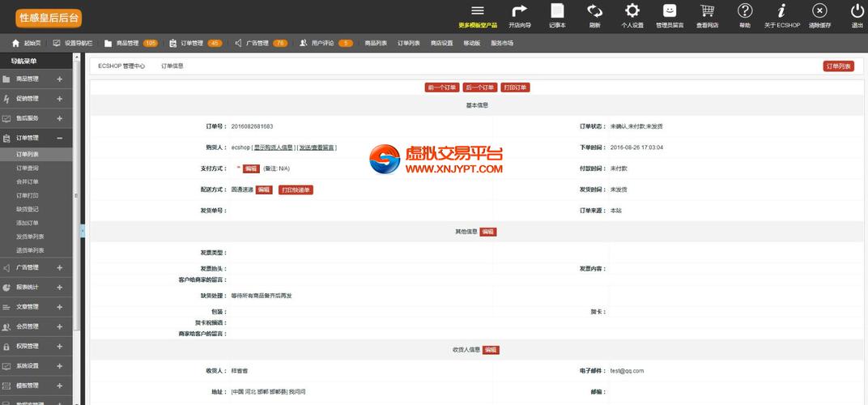Expand 售后服务 with its plus sign
This screenshot has width=868, height=405.
tap(60, 118)
